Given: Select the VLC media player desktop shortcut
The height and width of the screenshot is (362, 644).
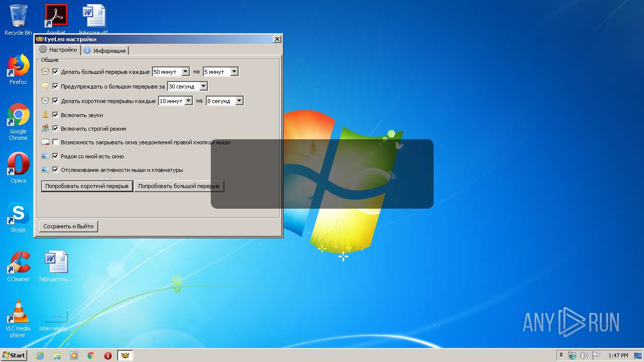Looking at the screenshot, I should pos(18,319).
